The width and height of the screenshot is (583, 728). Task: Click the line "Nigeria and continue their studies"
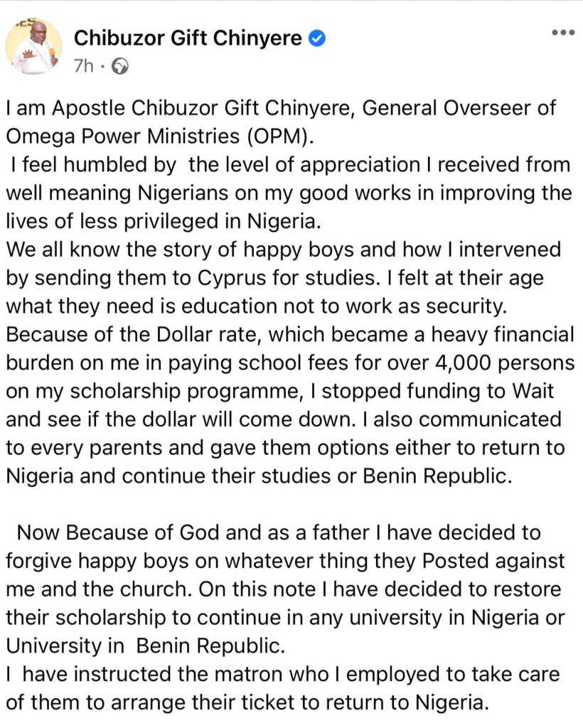(259, 476)
